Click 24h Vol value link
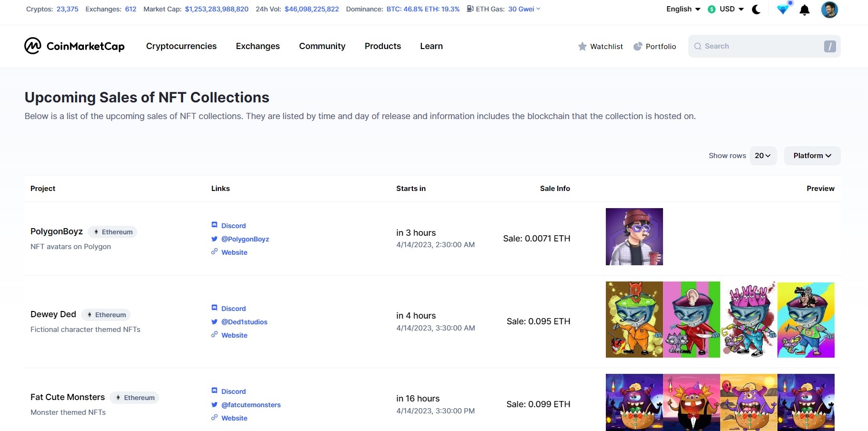Image resolution: width=868 pixels, height=431 pixels. pos(312,9)
